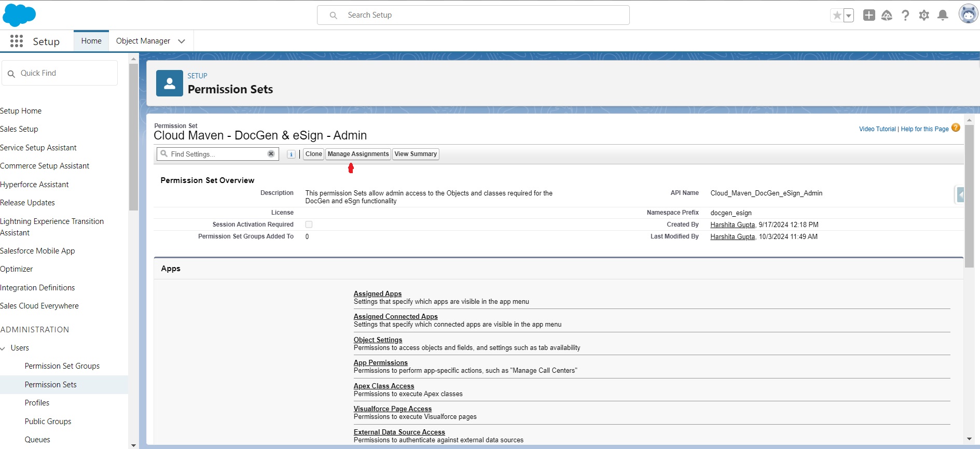Open the Object Manager dropdown chevron
The height and width of the screenshot is (449, 980).
pos(182,41)
